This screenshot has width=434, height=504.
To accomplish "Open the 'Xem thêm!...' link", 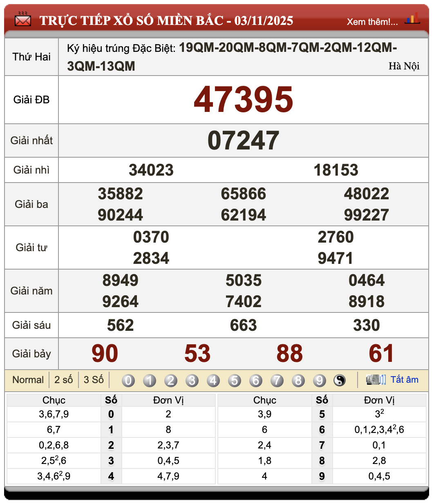I will 372,22.
